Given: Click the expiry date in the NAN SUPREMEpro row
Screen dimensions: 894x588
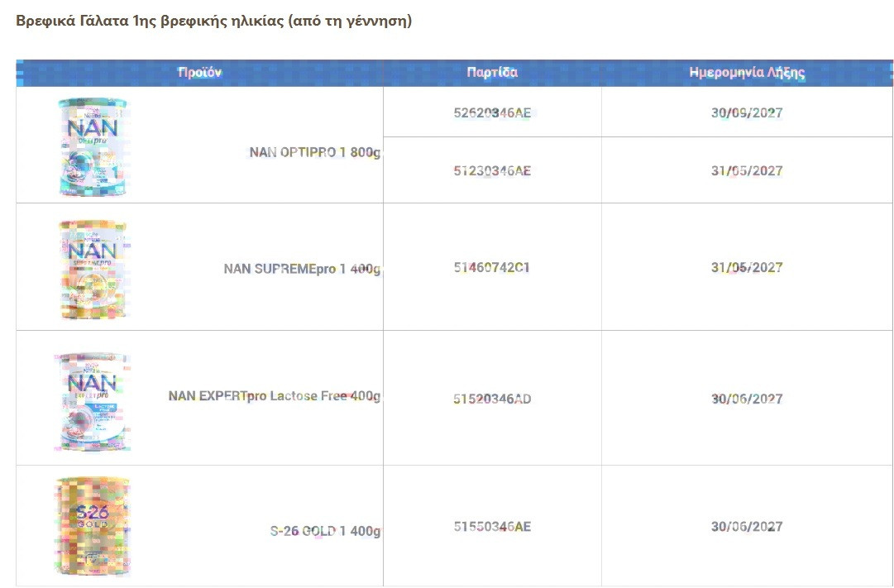Looking at the screenshot, I should pos(747,268).
